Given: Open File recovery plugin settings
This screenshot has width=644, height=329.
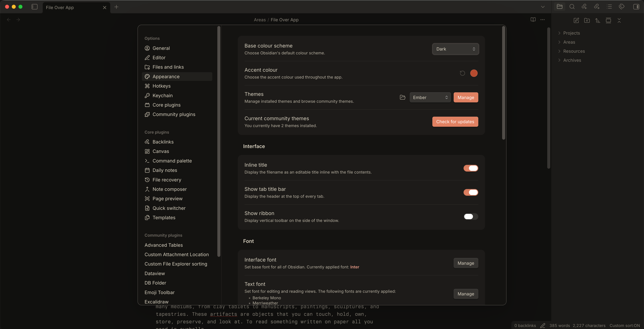Looking at the screenshot, I should pos(177,180).
